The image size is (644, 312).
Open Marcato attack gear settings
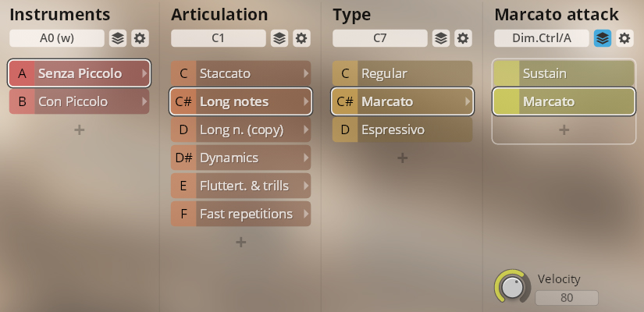pyautogui.click(x=624, y=38)
